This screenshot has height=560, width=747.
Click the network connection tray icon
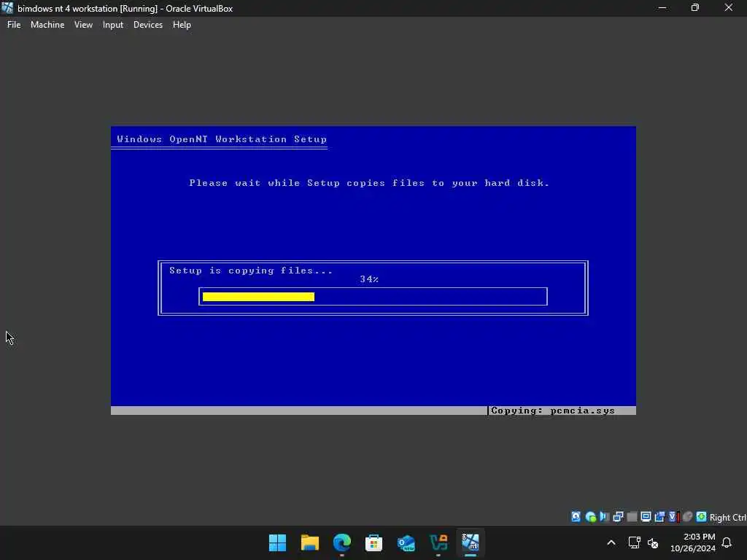[634, 542]
